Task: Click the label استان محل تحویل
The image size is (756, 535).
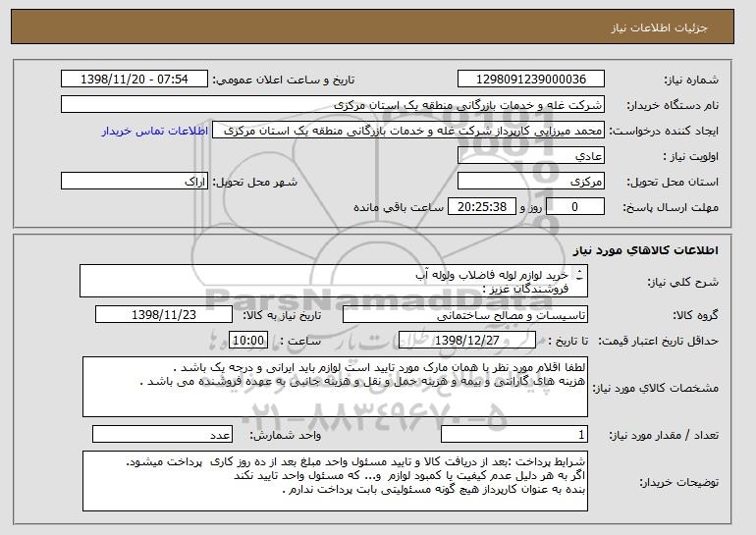Action: click(673, 182)
